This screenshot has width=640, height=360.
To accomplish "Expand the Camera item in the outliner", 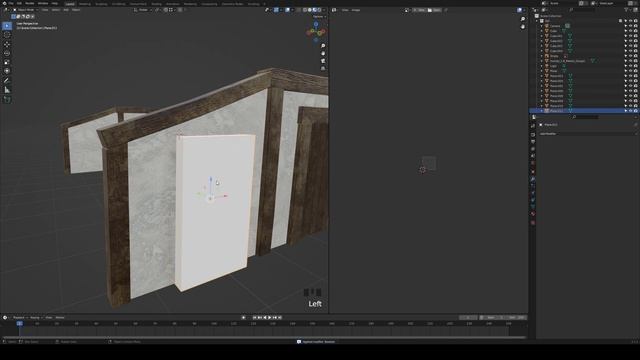I will (542, 26).
